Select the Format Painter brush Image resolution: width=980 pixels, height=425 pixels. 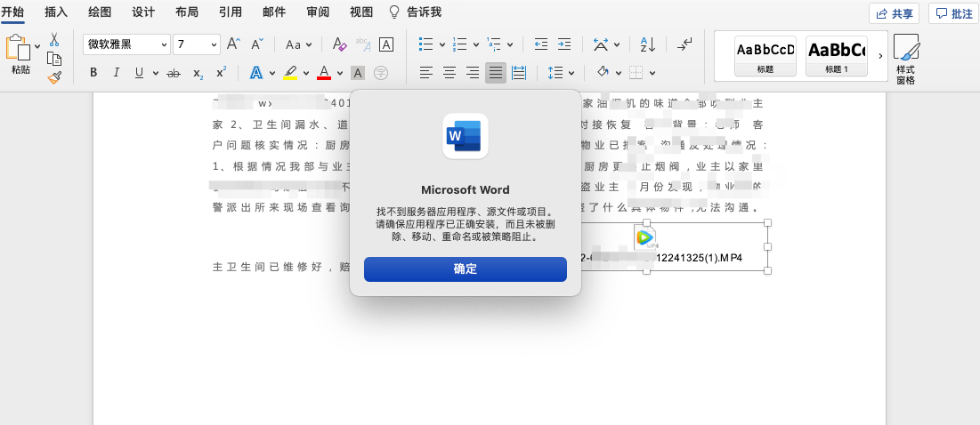54,78
